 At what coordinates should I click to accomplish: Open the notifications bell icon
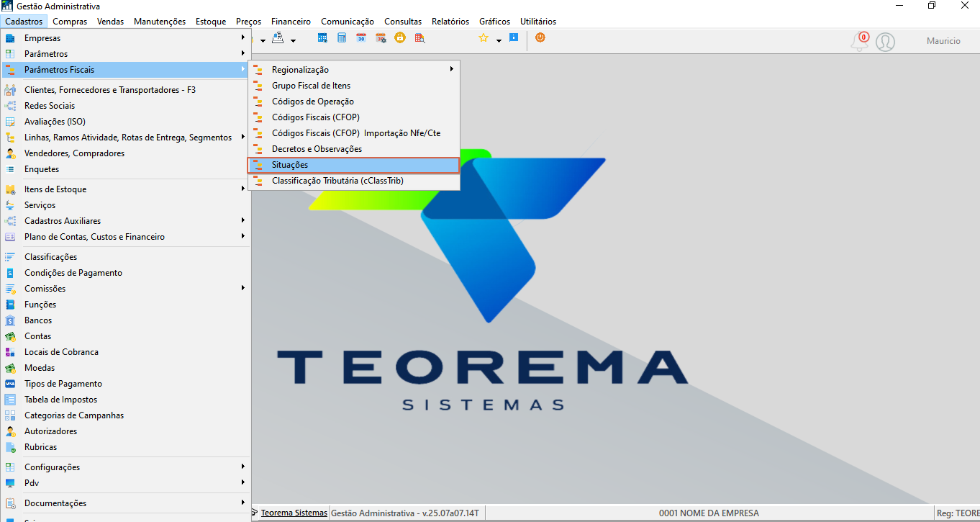point(860,42)
